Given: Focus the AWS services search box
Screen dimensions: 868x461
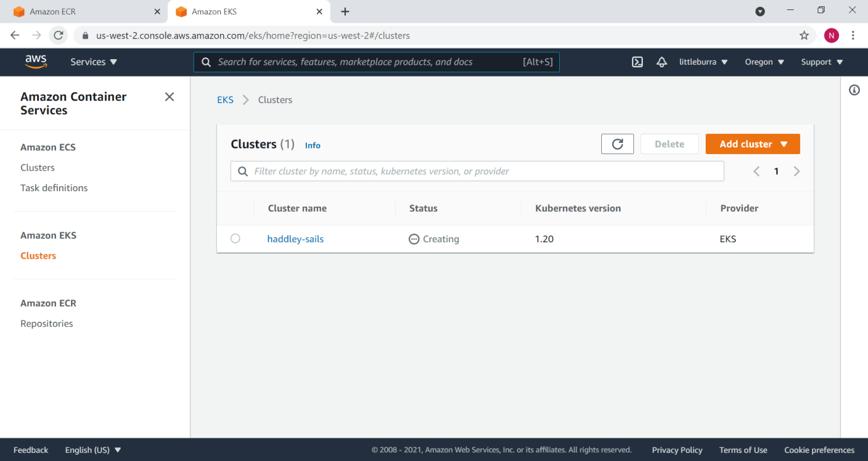Looking at the screenshot, I should pos(376,62).
